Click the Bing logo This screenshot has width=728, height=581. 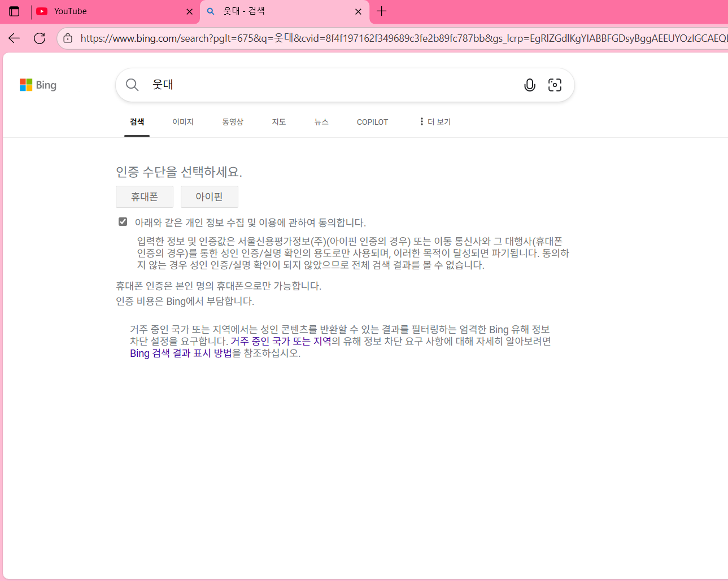[38, 85]
